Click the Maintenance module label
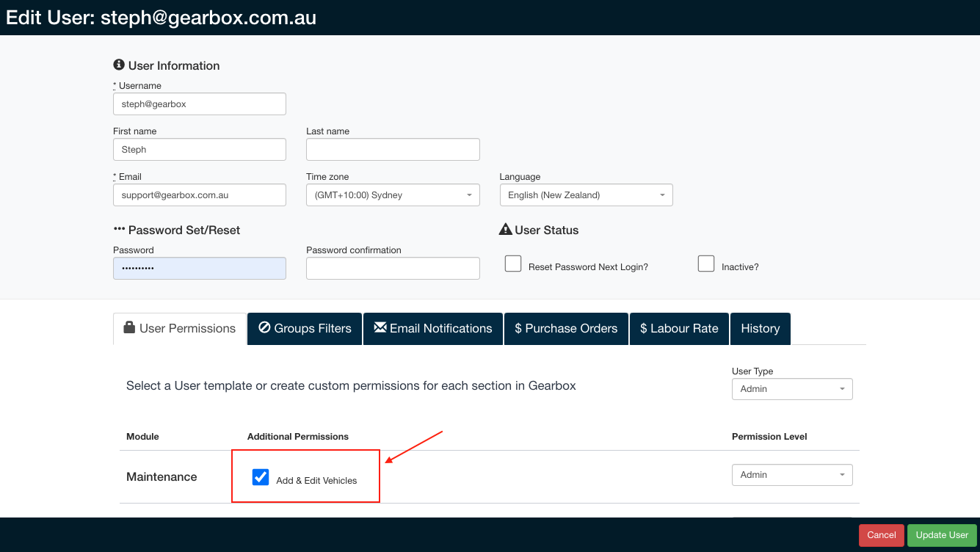 (x=161, y=477)
